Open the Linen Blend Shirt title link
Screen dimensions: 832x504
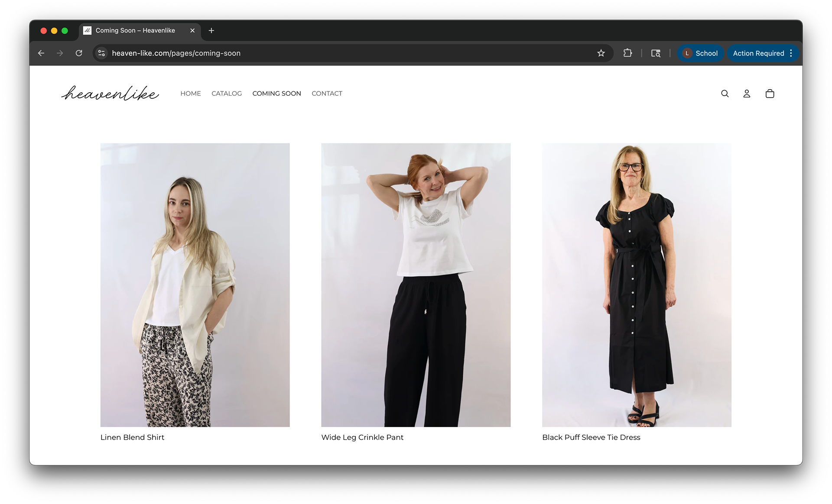[133, 437]
